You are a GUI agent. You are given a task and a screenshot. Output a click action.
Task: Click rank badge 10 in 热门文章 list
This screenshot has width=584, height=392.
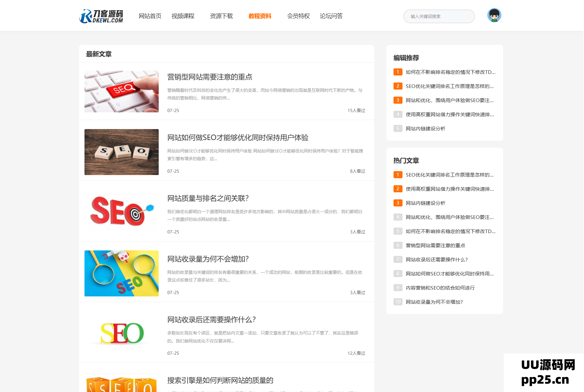(x=398, y=302)
